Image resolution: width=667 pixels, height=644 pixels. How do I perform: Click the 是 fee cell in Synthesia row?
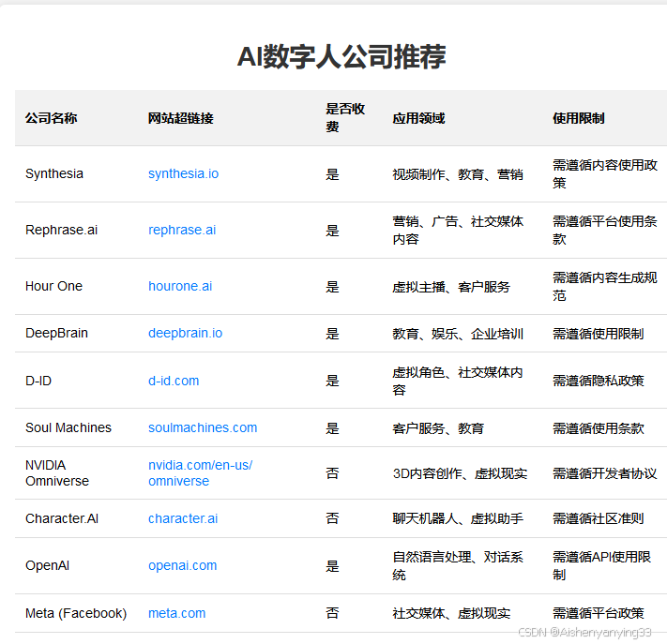(332, 174)
